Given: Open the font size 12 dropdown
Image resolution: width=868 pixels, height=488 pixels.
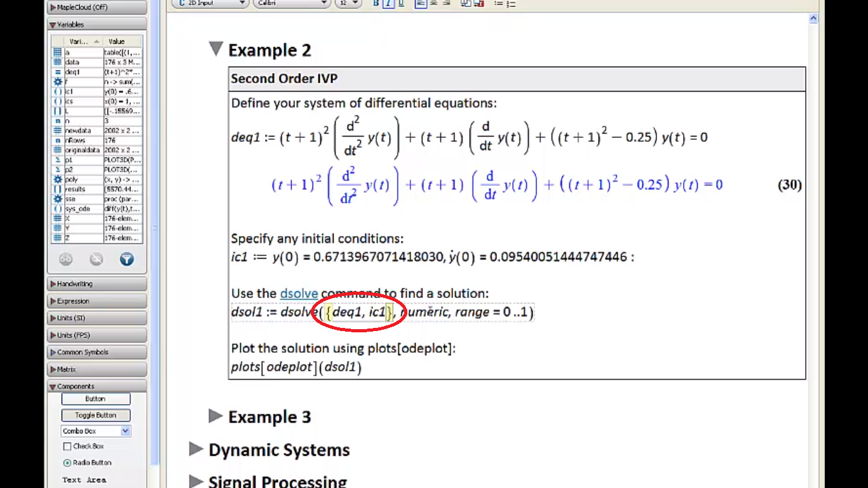Looking at the screenshot, I should tap(348, 3).
